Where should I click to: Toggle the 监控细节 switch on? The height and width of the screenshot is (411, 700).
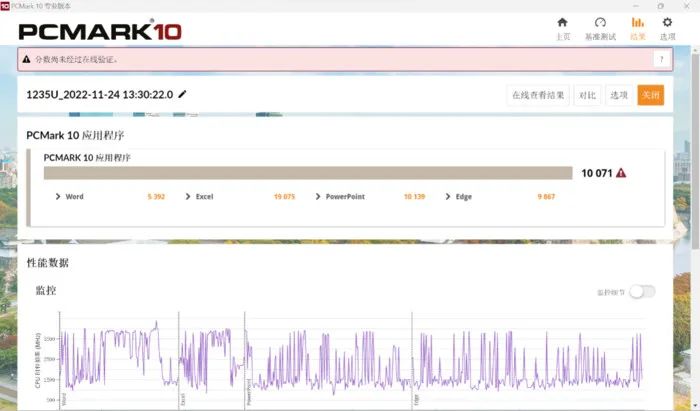point(642,292)
